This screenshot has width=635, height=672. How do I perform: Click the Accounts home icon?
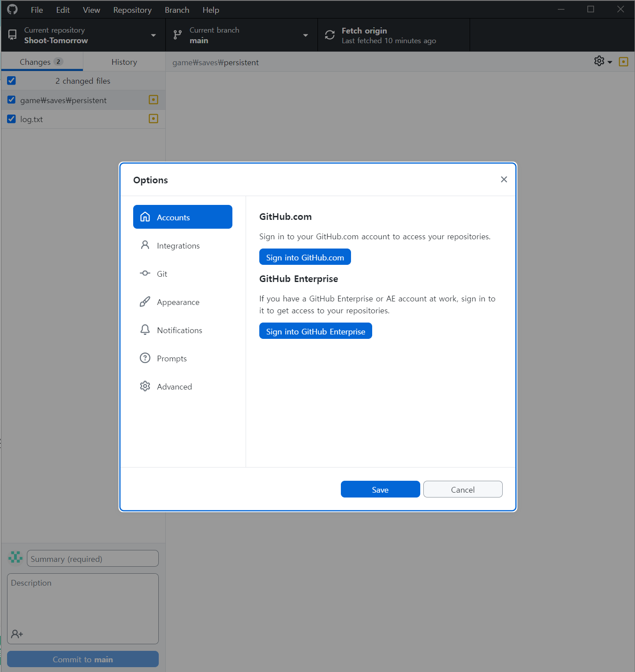coord(145,217)
